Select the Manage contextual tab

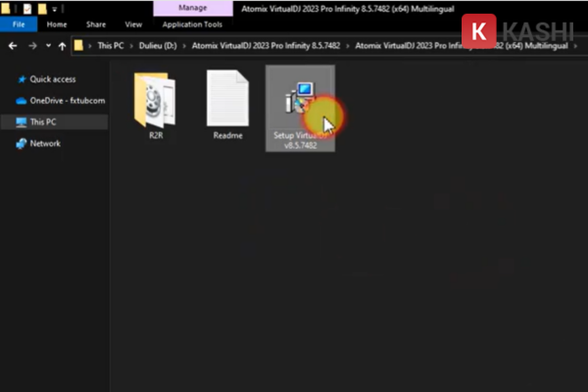[193, 8]
